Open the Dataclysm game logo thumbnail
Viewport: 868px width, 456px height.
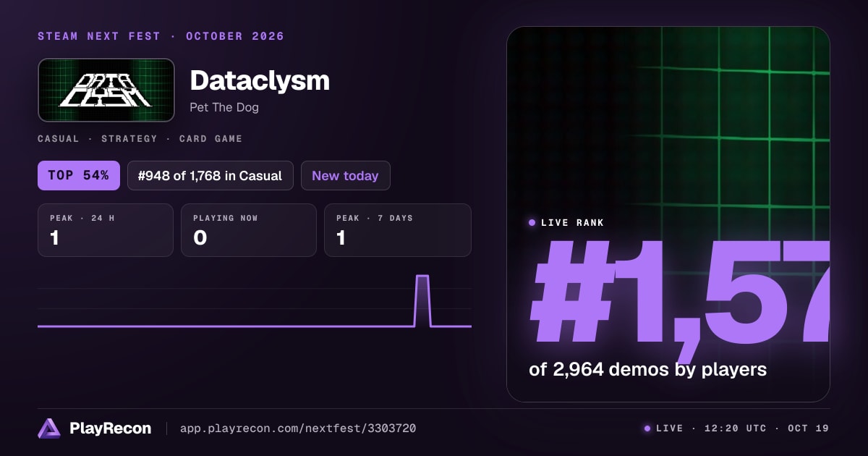106,90
